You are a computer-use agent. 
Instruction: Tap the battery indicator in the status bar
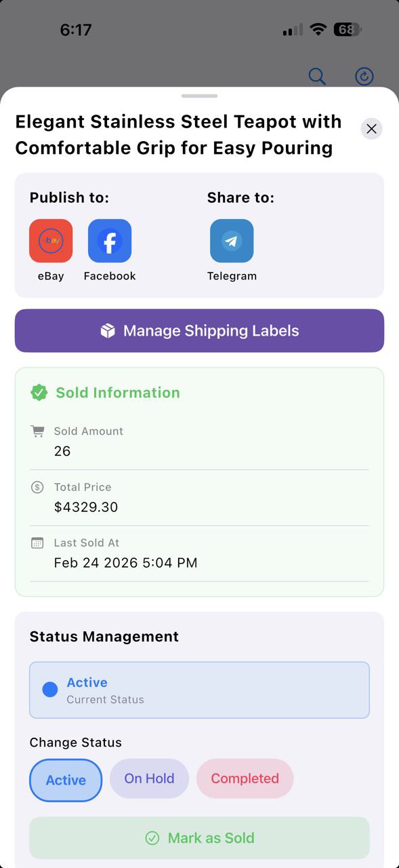[347, 29]
